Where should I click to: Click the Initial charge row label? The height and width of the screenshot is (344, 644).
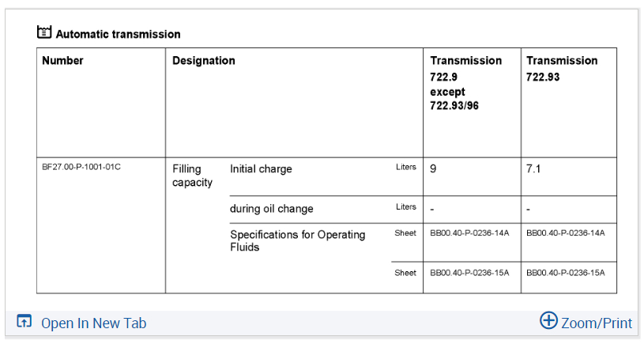pos(261,169)
